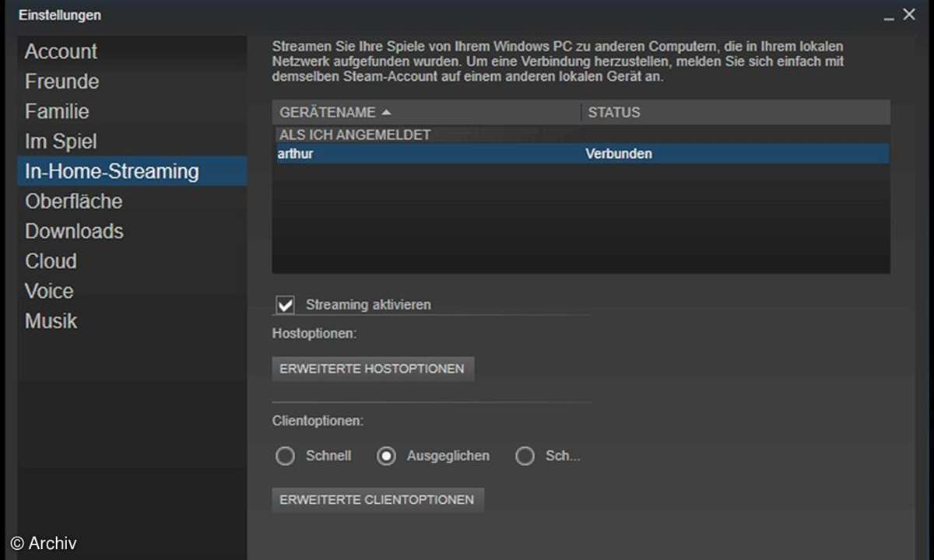
Task: Close the Einstellungen window
Action: coord(908,15)
